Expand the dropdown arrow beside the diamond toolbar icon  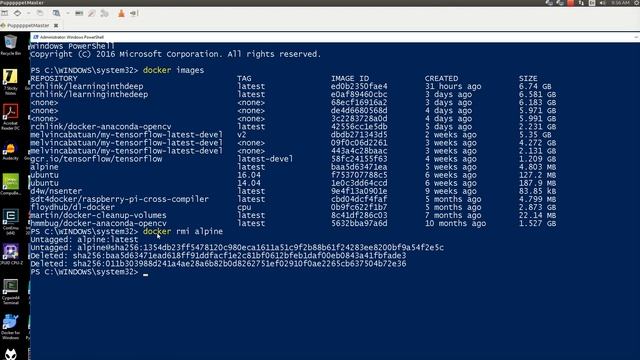28,13
